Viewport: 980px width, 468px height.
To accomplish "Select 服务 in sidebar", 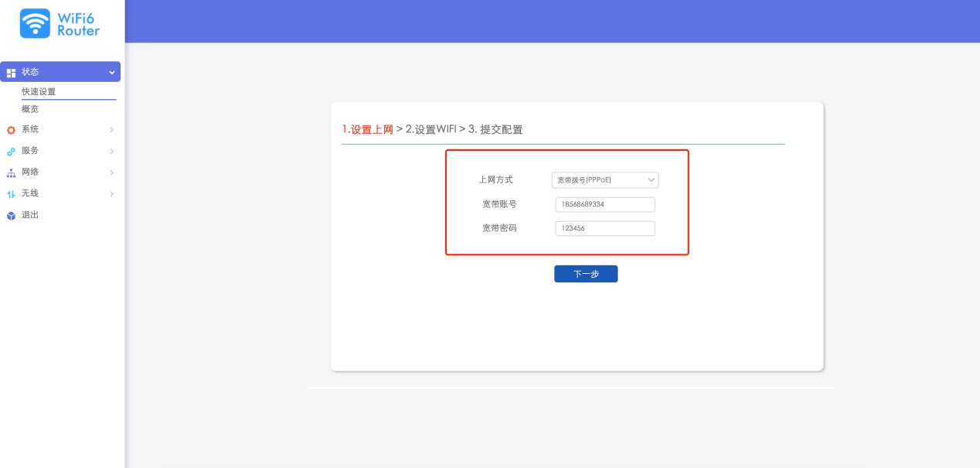I will click(x=30, y=151).
